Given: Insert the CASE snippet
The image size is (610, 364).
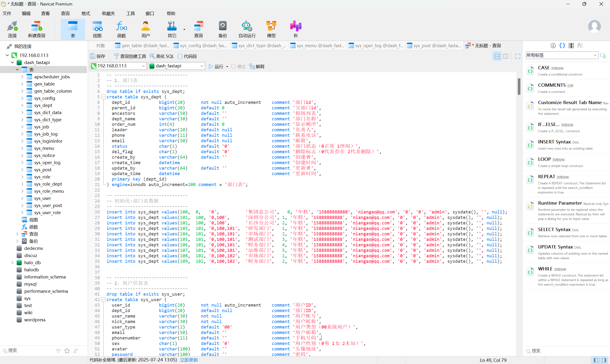Looking at the screenshot, I should [x=567, y=71].
